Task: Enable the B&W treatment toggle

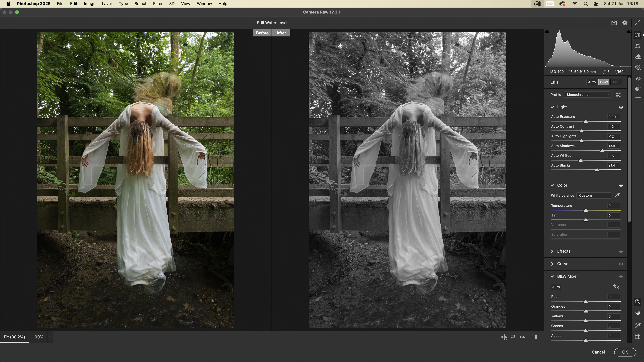Action: [604, 82]
